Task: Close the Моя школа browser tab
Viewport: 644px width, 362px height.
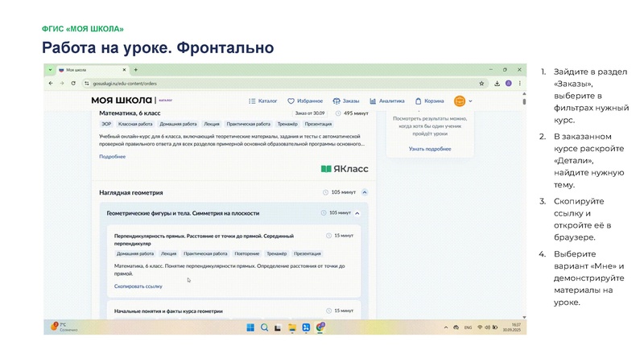Action: click(125, 70)
